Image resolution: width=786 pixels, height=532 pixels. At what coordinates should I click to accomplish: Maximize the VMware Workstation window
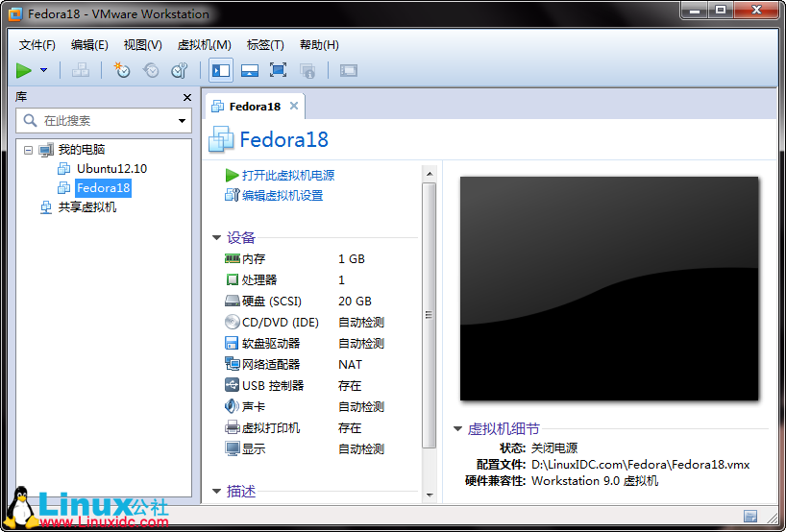click(x=721, y=10)
